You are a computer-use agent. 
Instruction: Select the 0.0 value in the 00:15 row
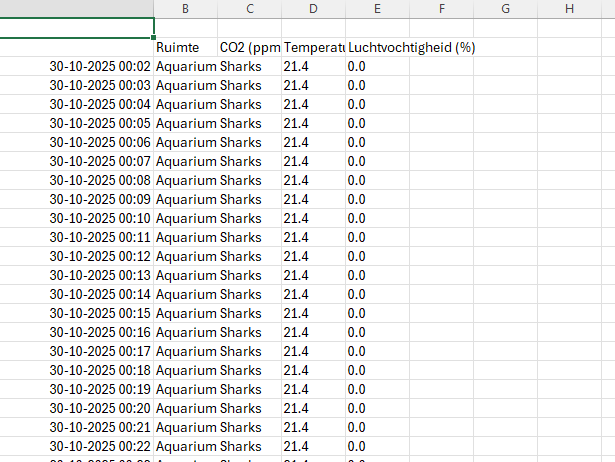[357, 313]
